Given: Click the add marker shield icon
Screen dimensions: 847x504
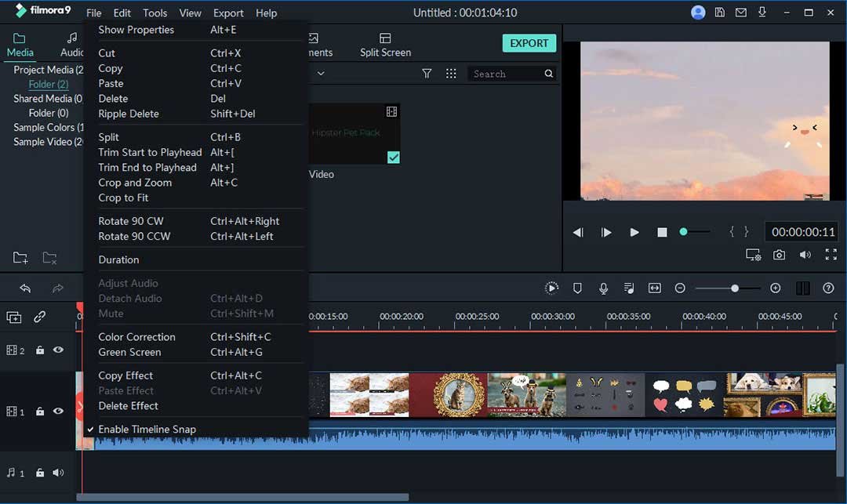Looking at the screenshot, I should (577, 288).
